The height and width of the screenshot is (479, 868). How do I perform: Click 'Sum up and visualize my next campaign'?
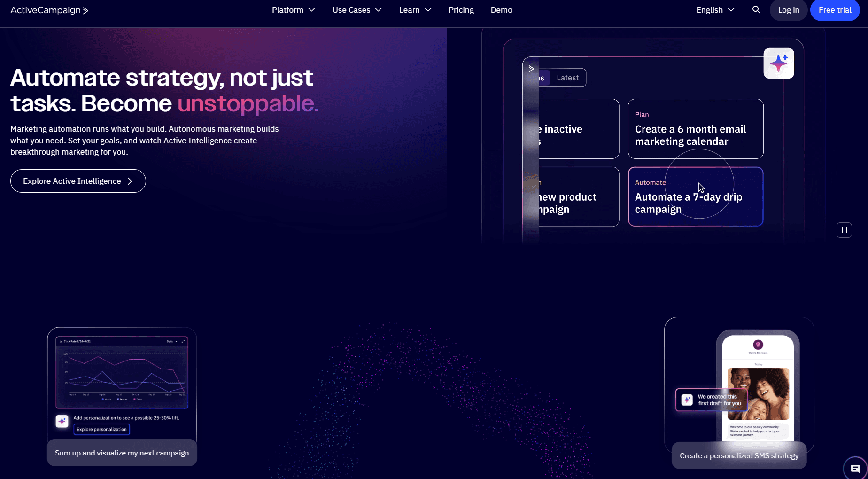pos(122,453)
